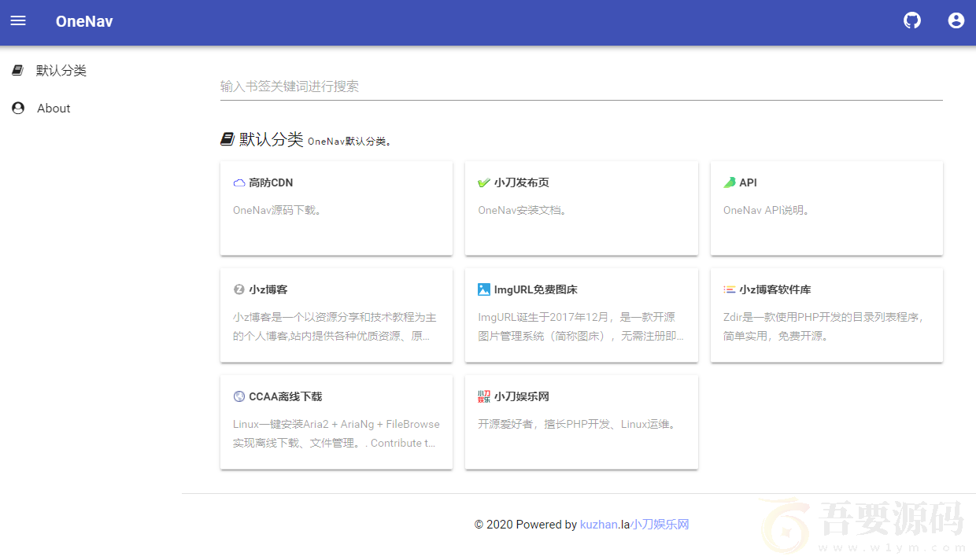Screen dimensions: 976x560
Task: Click the '© 2020 Powered by' footer text
Action: [526, 525]
